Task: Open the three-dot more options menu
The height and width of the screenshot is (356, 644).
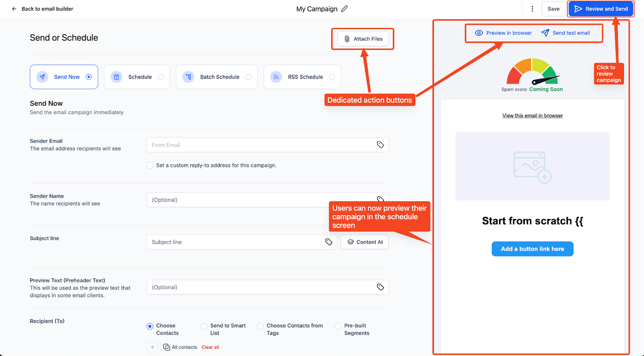Action: pyautogui.click(x=532, y=9)
